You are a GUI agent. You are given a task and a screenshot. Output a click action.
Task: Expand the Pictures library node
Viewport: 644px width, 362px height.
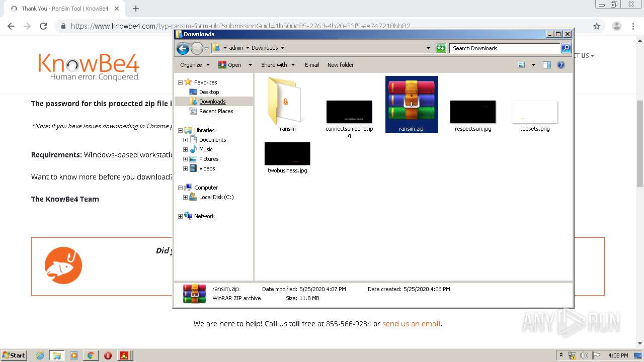[x=185, y=159]
